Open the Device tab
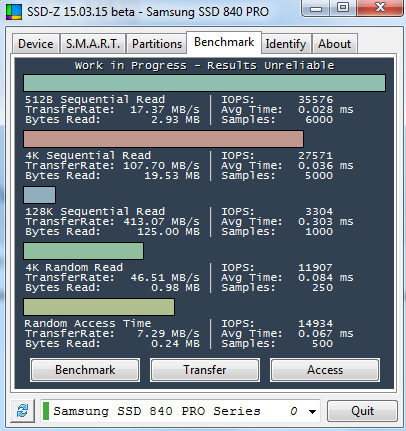The height and width of the screenshot is (431, 406). click(36, 44)
